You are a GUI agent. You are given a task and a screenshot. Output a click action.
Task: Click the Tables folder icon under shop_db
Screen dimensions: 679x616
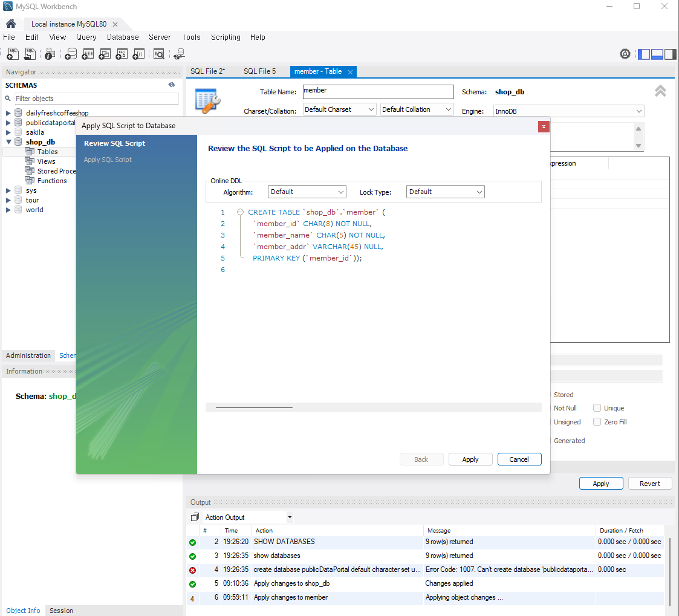click(30, 151)
